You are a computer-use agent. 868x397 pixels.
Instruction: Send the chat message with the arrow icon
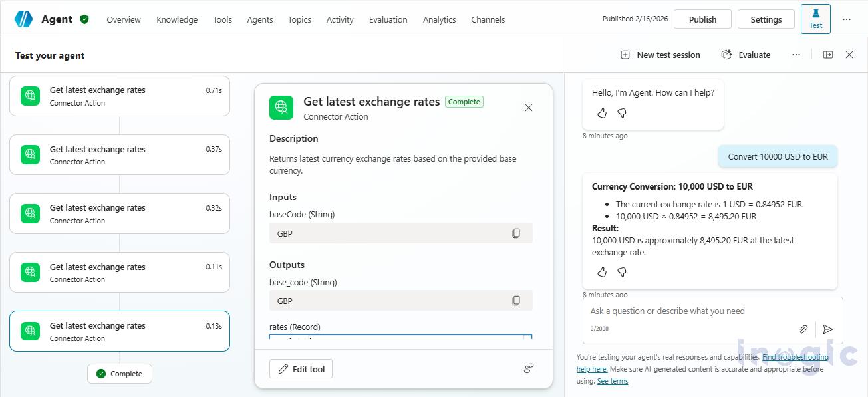(x=828, y=329)
